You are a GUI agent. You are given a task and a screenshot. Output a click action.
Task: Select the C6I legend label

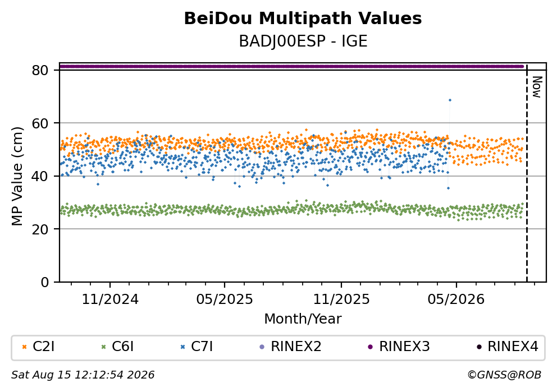123,346
